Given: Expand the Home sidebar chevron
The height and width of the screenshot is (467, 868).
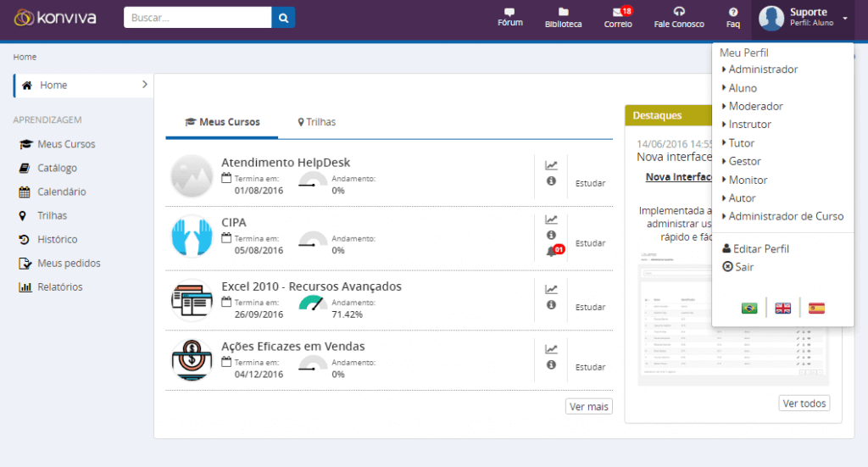Looking at the screenshot, I should coord(144,85).
